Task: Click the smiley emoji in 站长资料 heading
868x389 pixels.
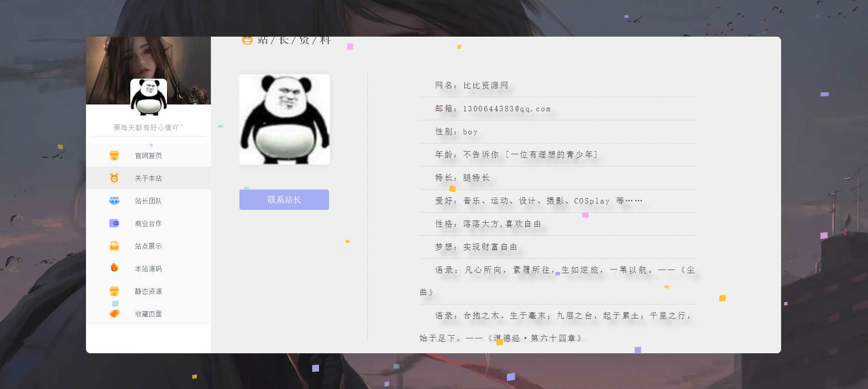Action: pyautogui.click(x=247, y=40)
